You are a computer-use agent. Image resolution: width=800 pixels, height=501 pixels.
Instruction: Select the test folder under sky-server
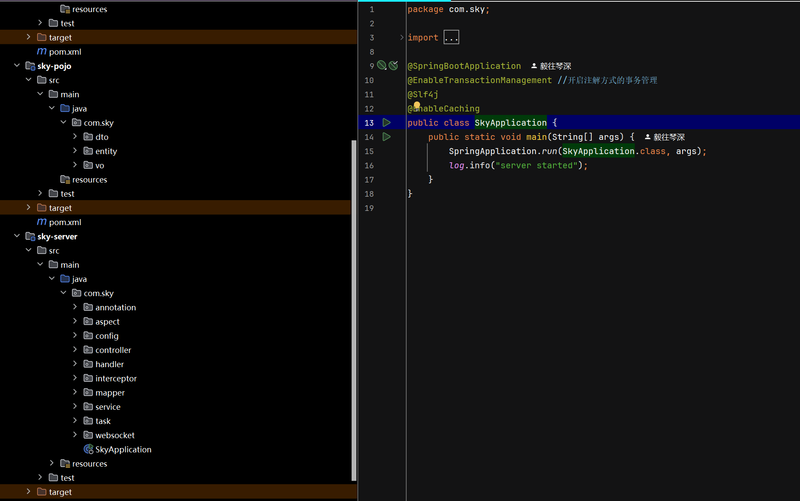point(61,478)
